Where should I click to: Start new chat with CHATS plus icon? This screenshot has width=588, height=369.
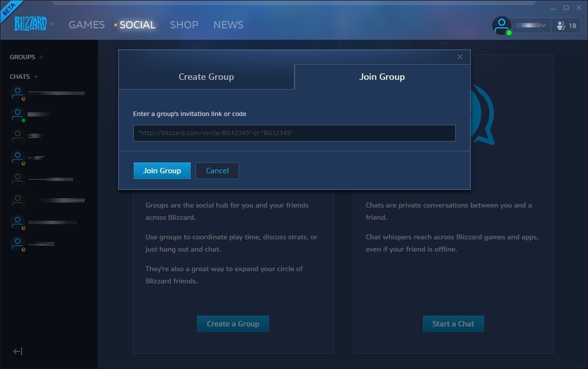(x=36, y=77)
